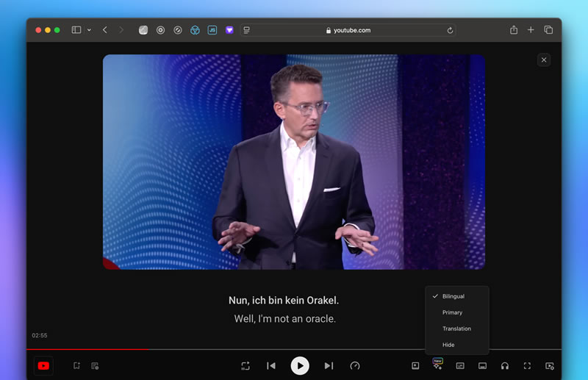Select Bilingual subtitle option

point(456,296)
